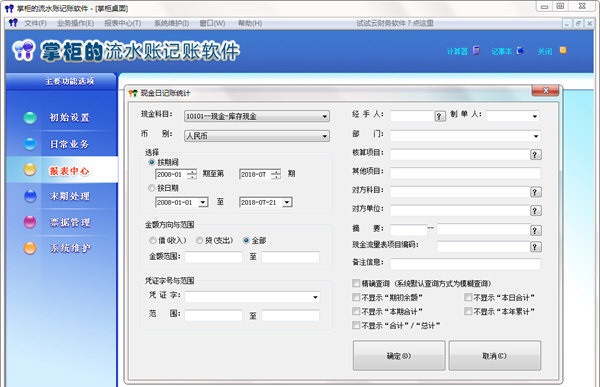
Task: Click the lookup button for 现金流量表项目编码
Action: tap(535, 247)
